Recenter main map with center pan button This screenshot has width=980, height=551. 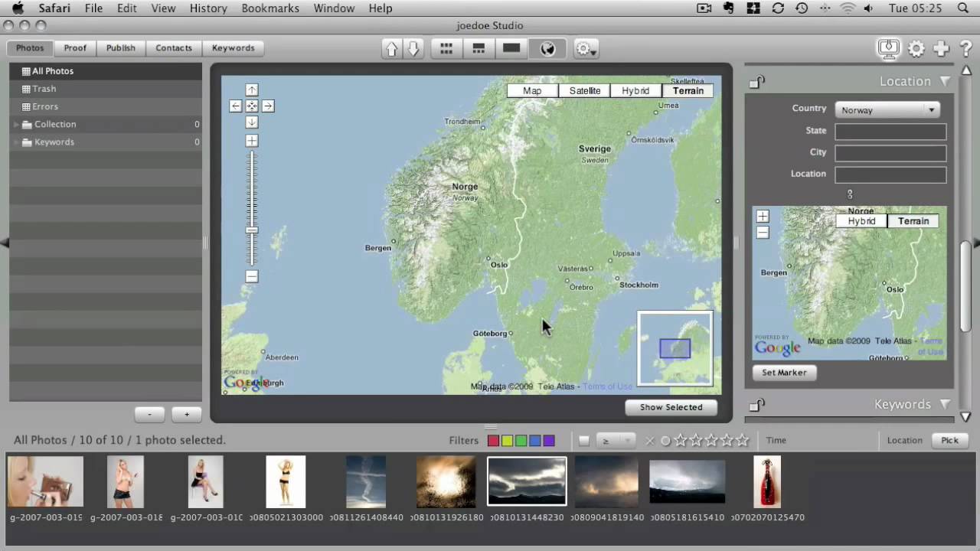point(252,106)
